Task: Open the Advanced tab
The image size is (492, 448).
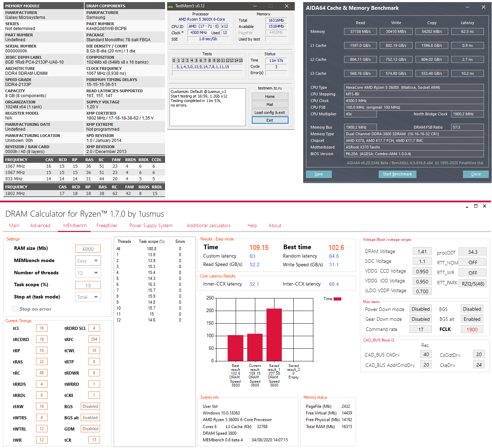Action: point(40,225)
